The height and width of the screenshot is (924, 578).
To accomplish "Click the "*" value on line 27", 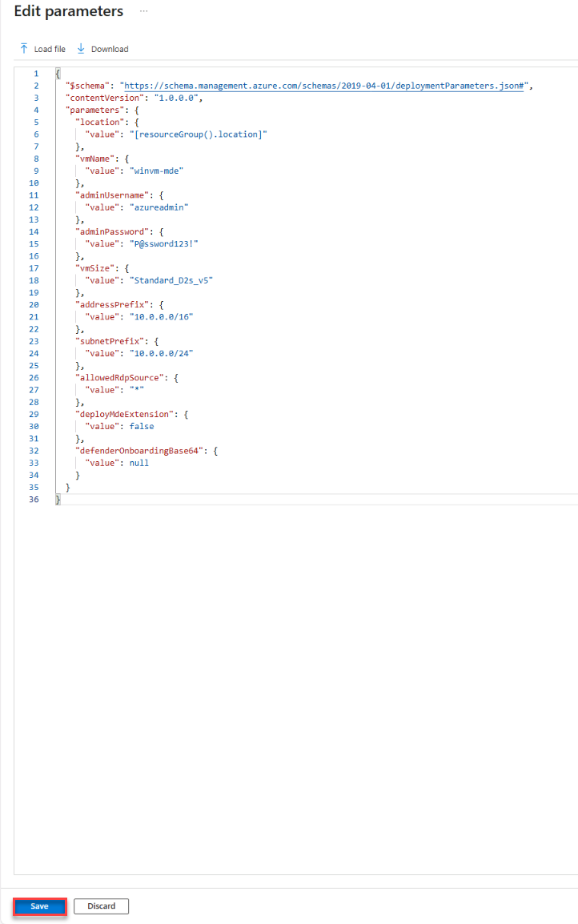I will (137, 390).
